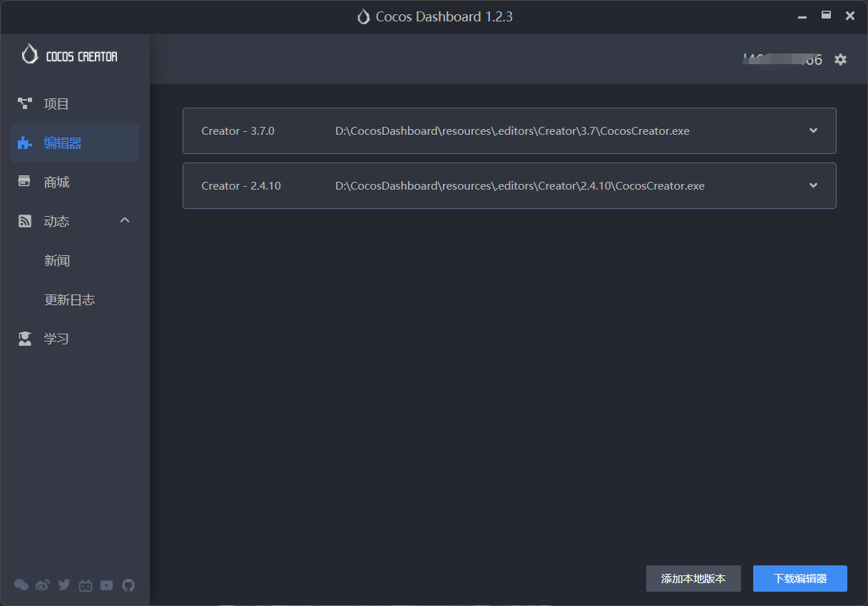Select the 编辑器 sidebar item
This screenshot has height=606, width=868.
click(74, 143)
